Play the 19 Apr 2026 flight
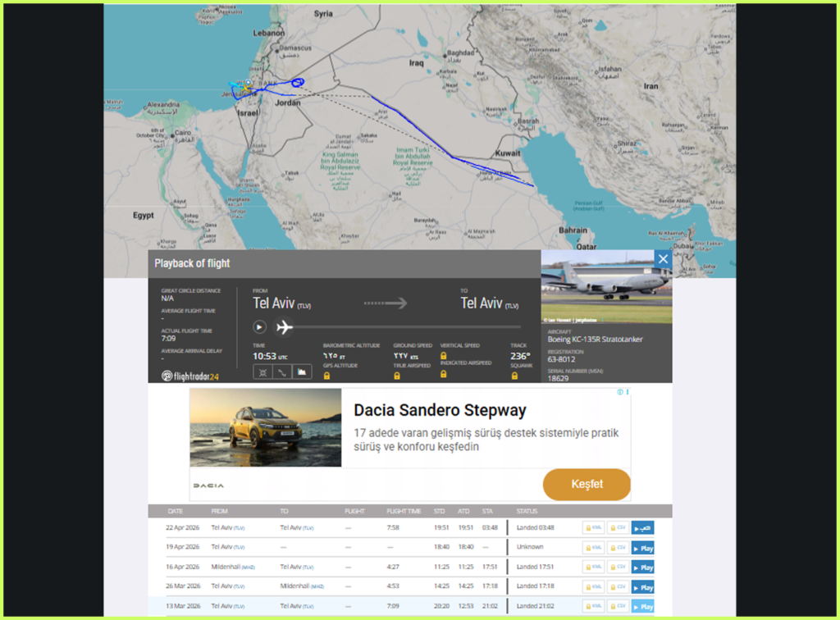840x620 pixels. point(642,549)
